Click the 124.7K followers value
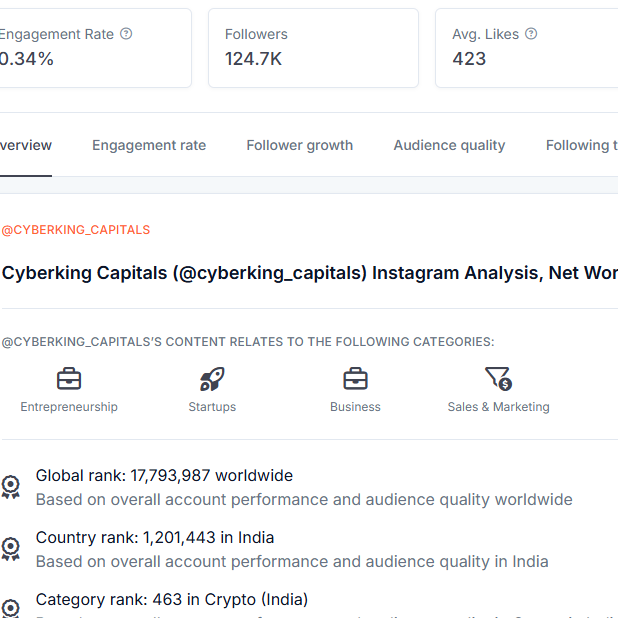 pyautogui.click(x=253, y=59)
